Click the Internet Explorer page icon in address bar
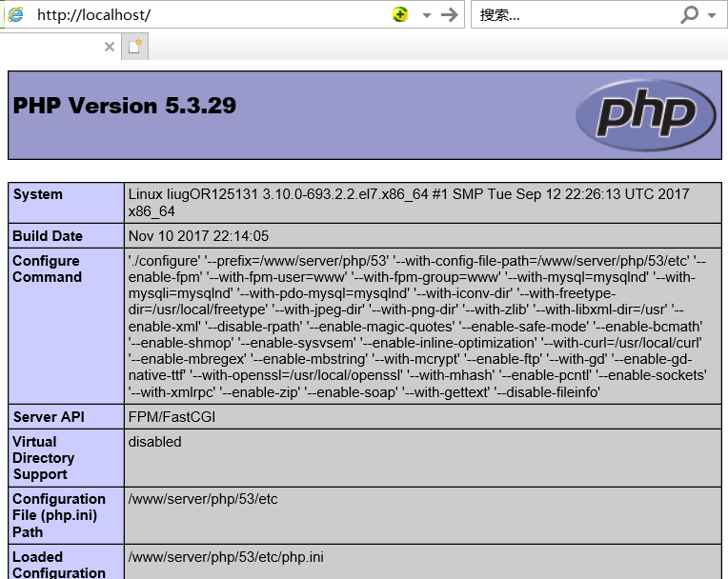The height and width of the screenshot is (579, 728). pyautogui.click(x=15, y=14)
